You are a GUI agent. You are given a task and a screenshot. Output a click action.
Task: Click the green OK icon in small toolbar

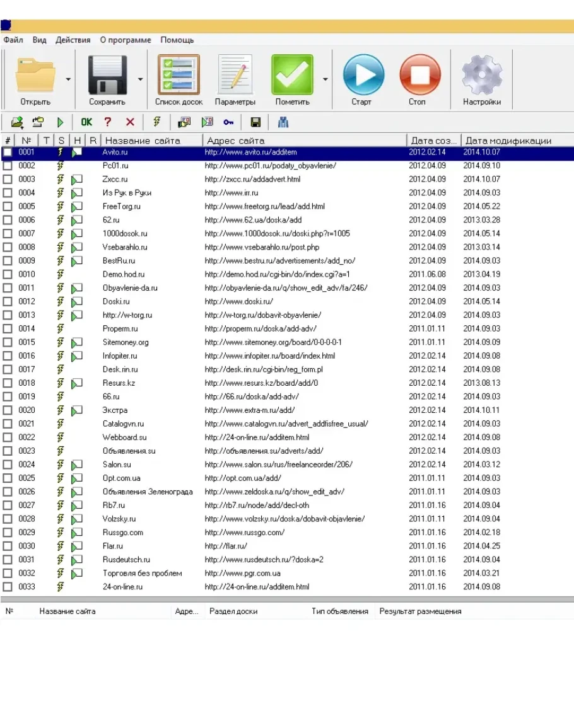click(x=86, y=122)
